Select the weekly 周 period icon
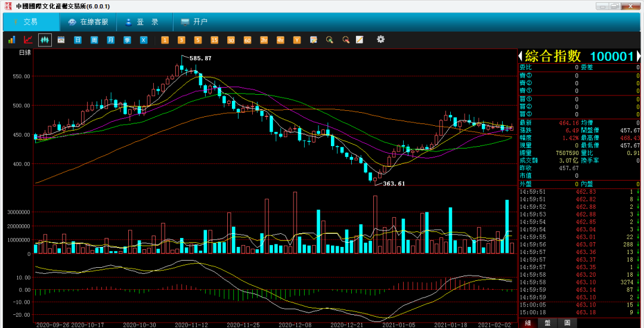Screen dimensions: 644x328 click(x=94, y=40)
